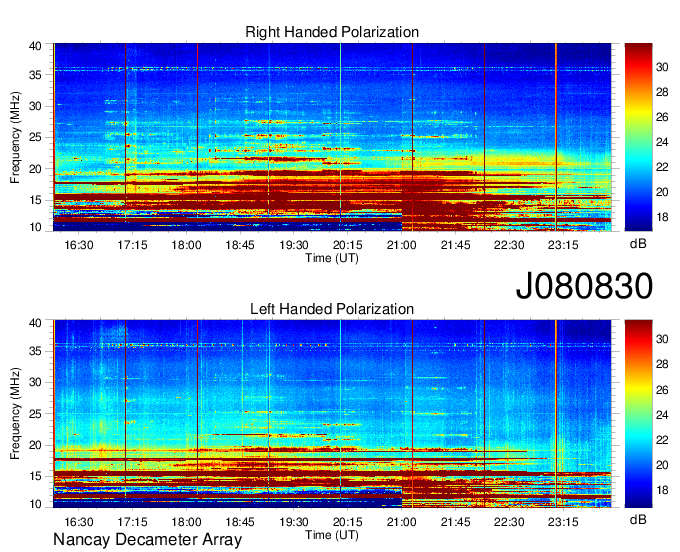Click the 25 MHz tick of the Right Handed plot
Screen dimensions: 680x552
click(x=35, y=137)
